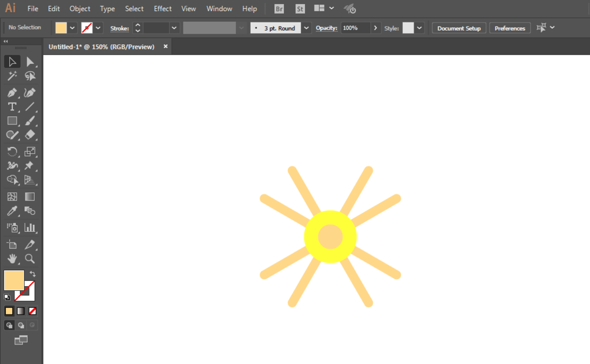Enable Draw Normal mode
The width and height of the screenshot is (590, 364).
pyautogui.click(x=9, y=325)
